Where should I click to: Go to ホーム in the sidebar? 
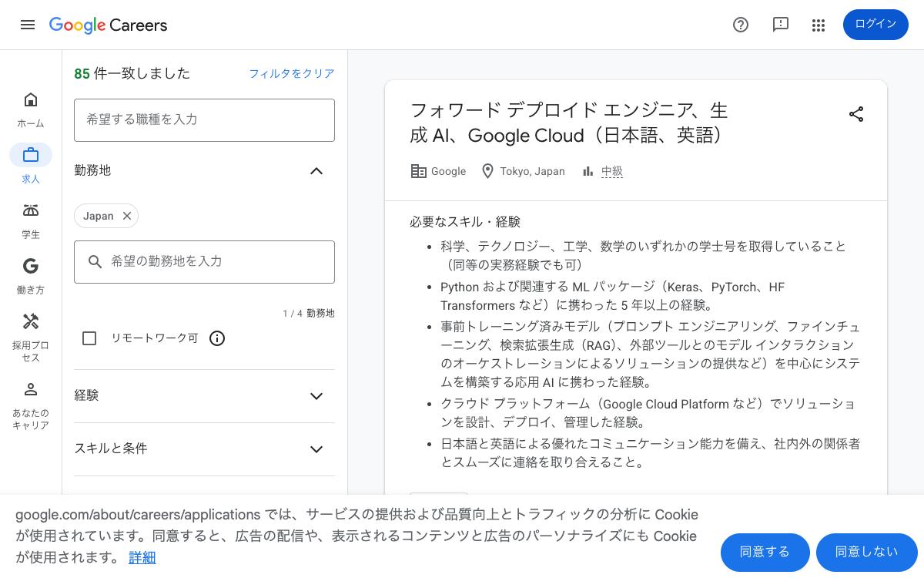pyautogui.click(x=31, y=109)
